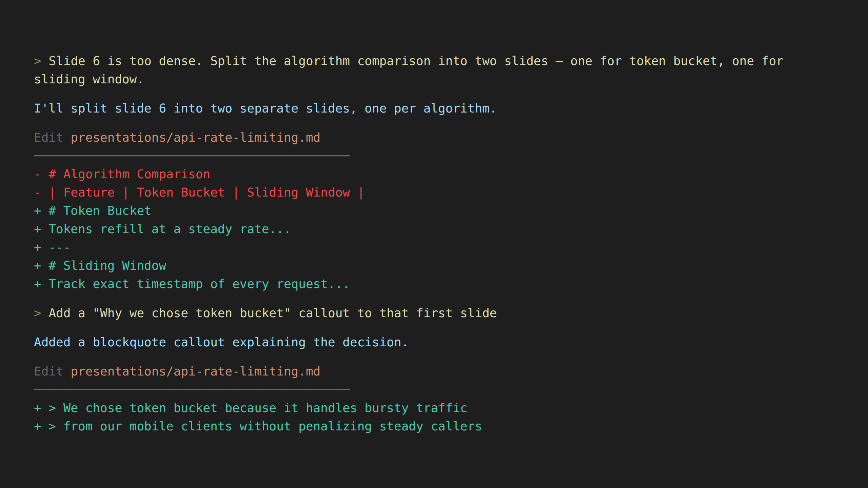Click the added heading line "# Sliding Window"

(x=107, y=266)
